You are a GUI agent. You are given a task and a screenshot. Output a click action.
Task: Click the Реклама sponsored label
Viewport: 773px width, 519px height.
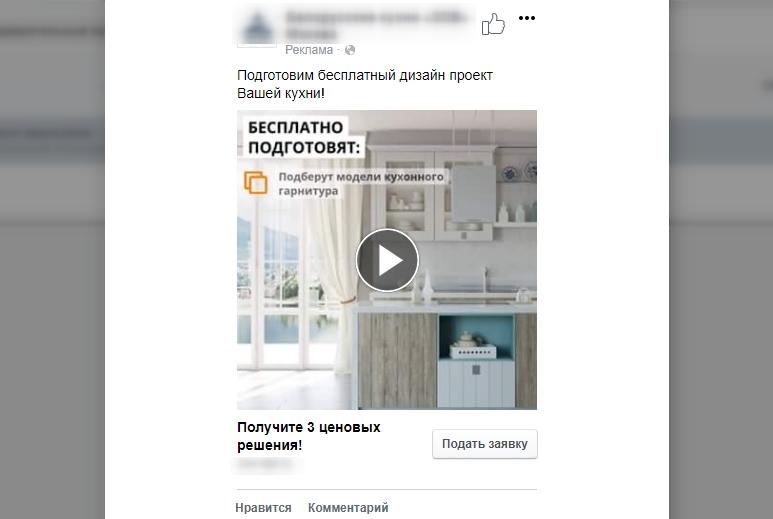[x=309, y=50]
